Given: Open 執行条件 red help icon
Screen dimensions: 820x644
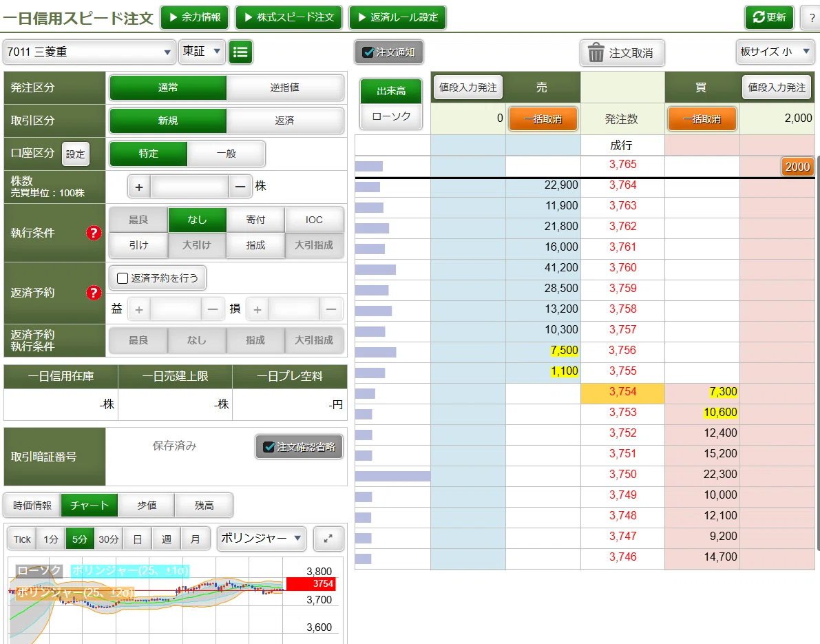Looking at the screenshot, I should [94, 233].
